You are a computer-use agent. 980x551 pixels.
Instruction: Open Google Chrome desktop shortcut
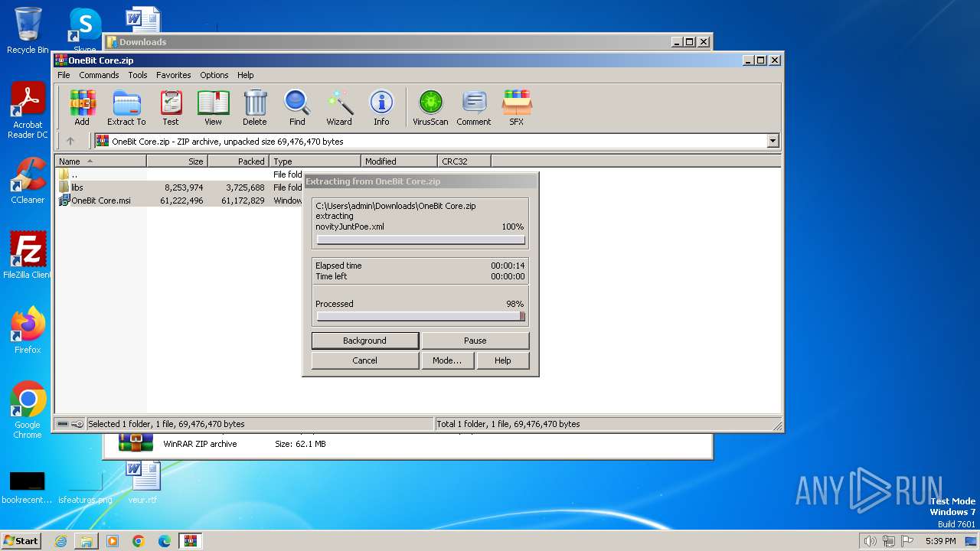click(28, 410)
